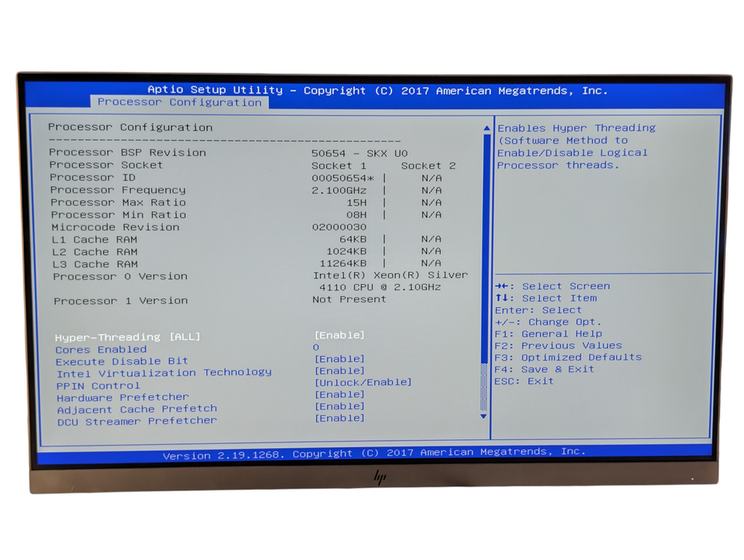Select Execute Disable Bit option
This screenshot has height=560, width=744.
pos(122,361)
